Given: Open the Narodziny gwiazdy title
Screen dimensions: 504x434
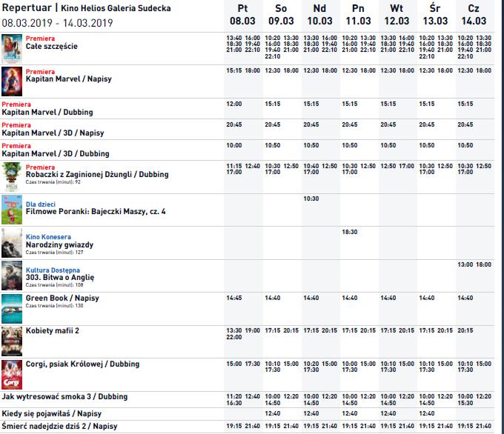Looking at the screenshot, I should click(x=59, y=245).
